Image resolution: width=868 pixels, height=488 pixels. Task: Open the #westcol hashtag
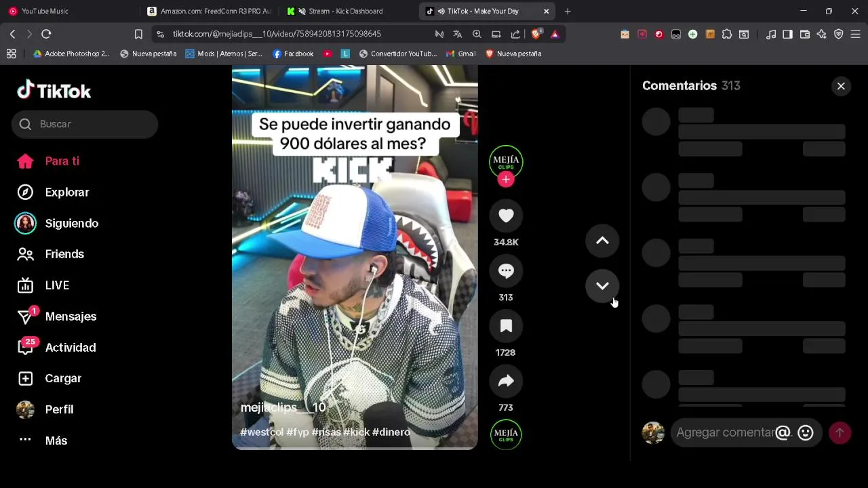[x=262, y=432]
